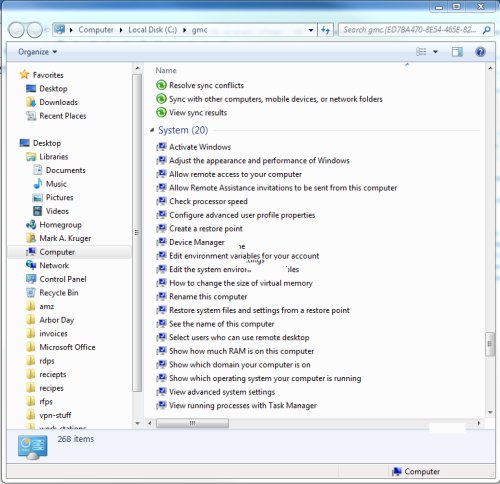
Task: Click the Network icon in navigation pane
Action: (x=31, y=265)
